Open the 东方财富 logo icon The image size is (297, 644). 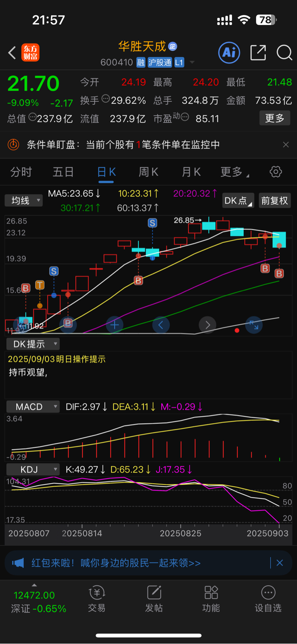click(31, 53)
